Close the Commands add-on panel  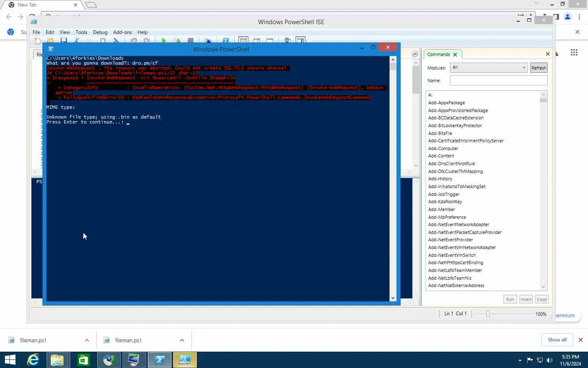tap(548, 54)
